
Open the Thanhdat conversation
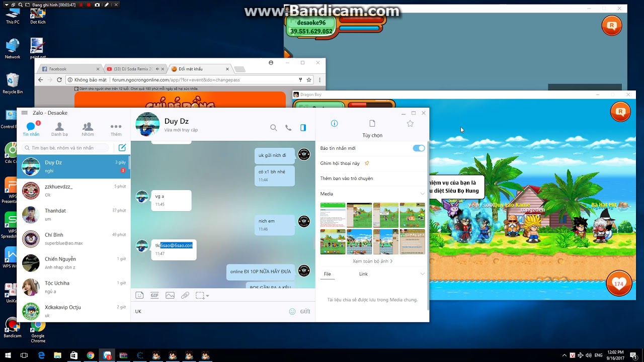coord(73,215)
